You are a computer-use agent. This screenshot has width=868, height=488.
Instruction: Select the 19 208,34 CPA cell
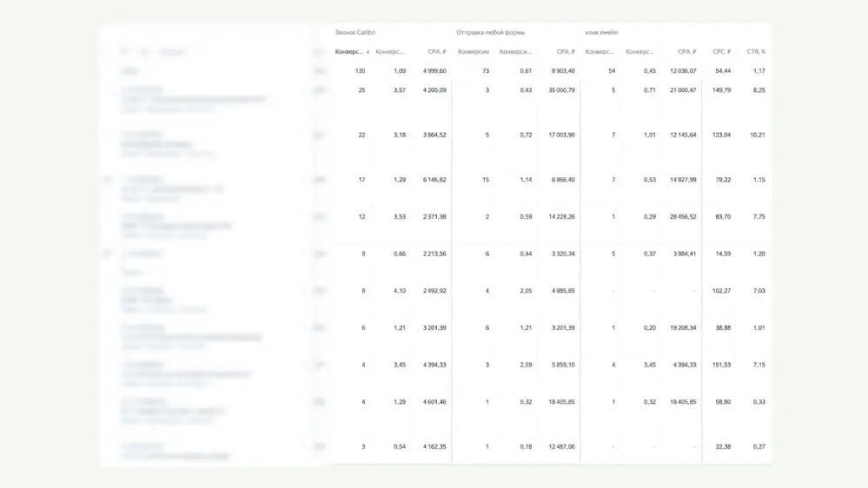coord(683,328)
